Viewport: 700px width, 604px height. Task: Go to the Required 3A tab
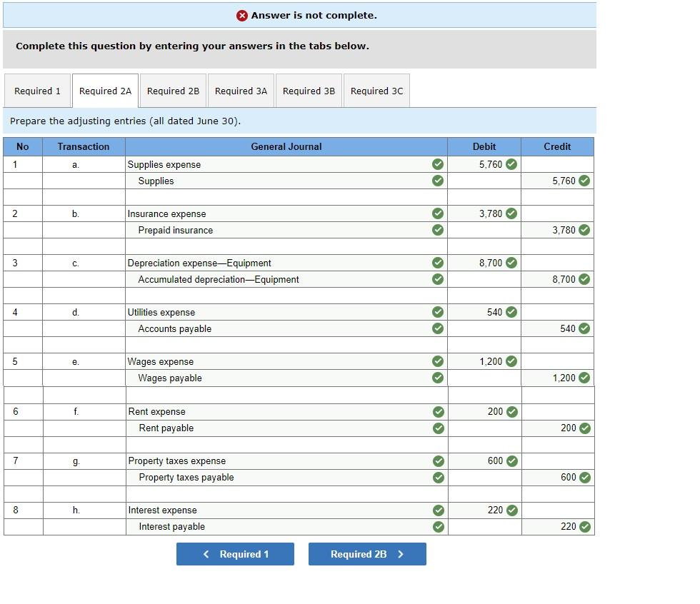(241, 91)
